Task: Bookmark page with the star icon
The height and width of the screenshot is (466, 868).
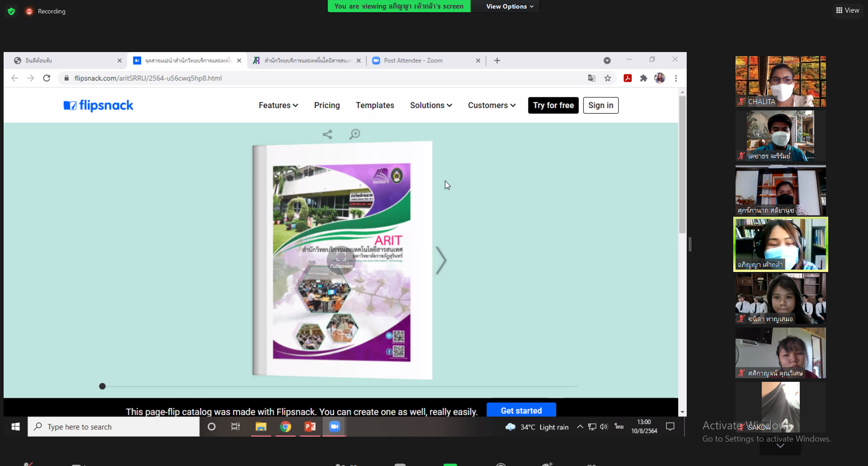Action: (608, 78)
